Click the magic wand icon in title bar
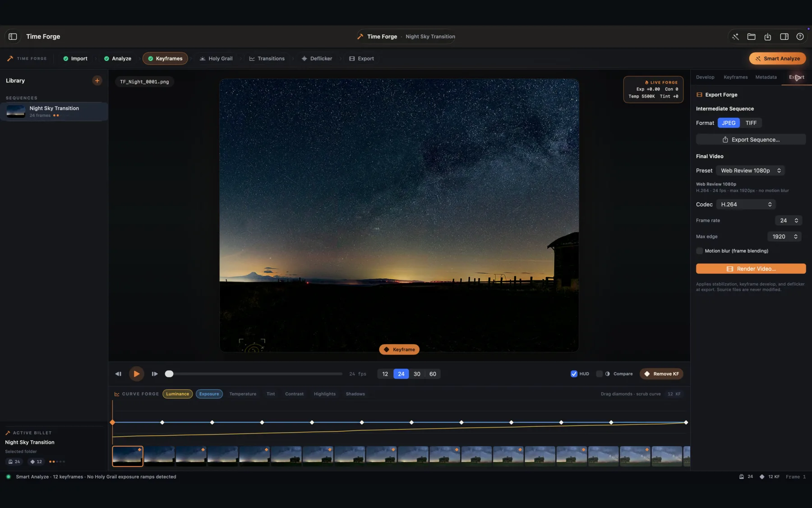 735,37
